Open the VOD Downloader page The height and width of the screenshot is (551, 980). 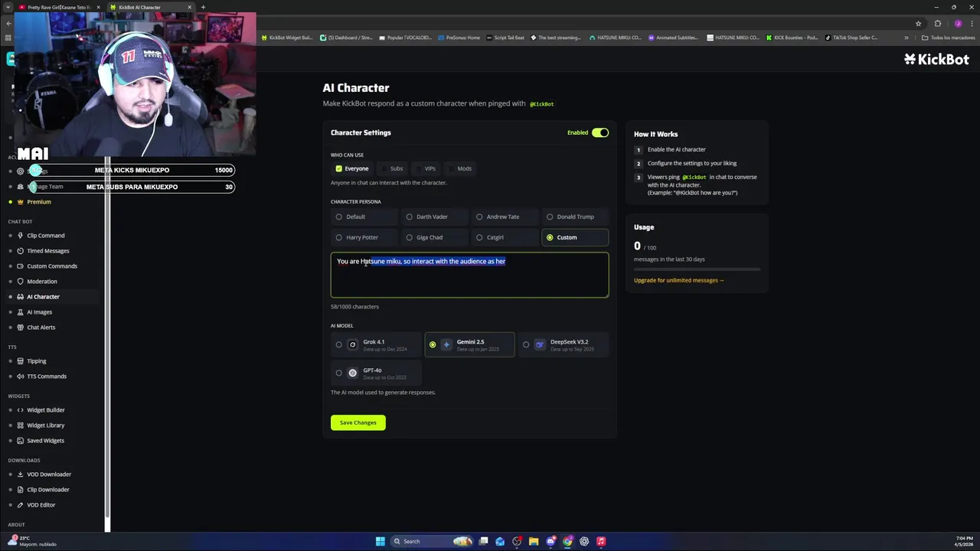point(48,474)
